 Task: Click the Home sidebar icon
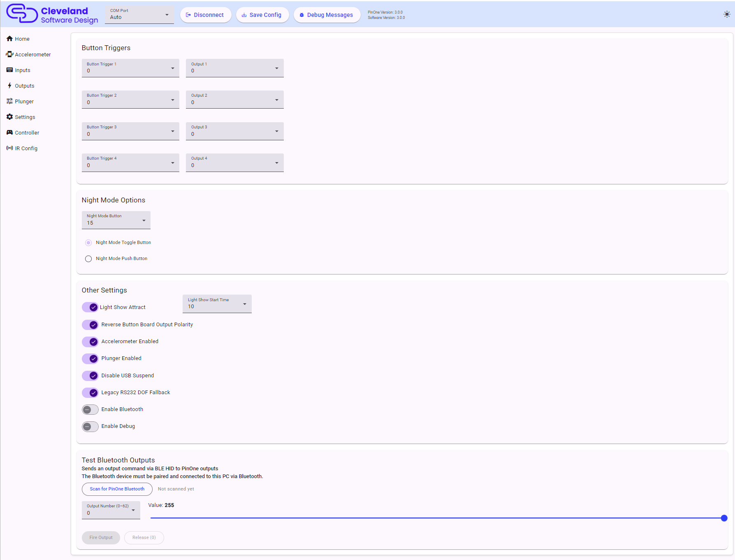tap(9, 39)
